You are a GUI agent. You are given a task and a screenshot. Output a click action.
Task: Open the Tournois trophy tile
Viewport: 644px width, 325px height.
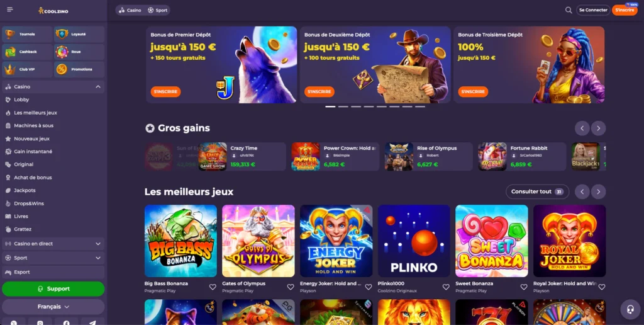click(27, 34)
